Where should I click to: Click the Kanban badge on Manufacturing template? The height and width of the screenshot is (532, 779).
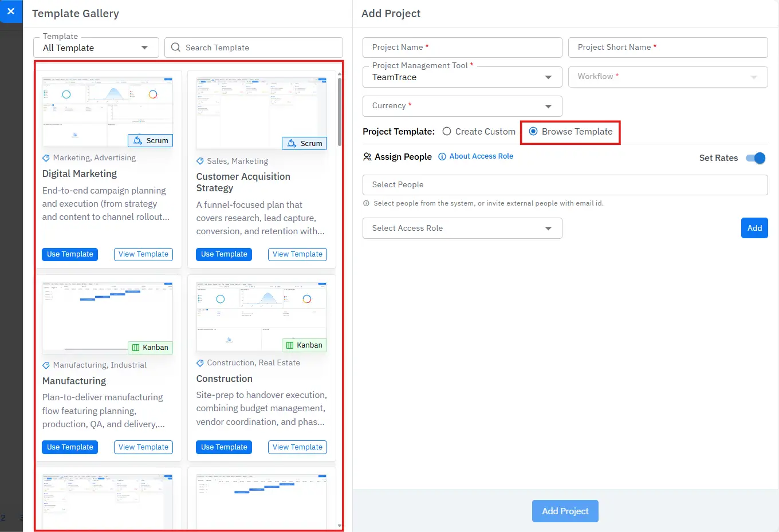(x=150, y=348)
